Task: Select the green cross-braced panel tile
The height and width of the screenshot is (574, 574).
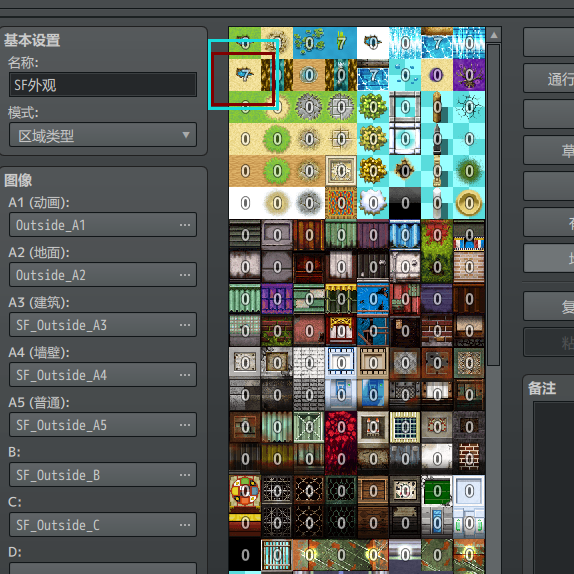Action: (309, 427)
